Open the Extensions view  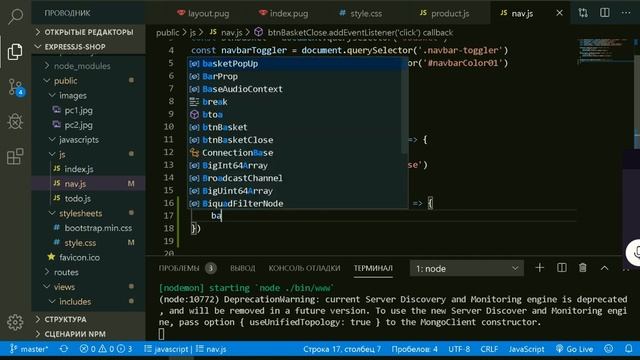(16, 156)
